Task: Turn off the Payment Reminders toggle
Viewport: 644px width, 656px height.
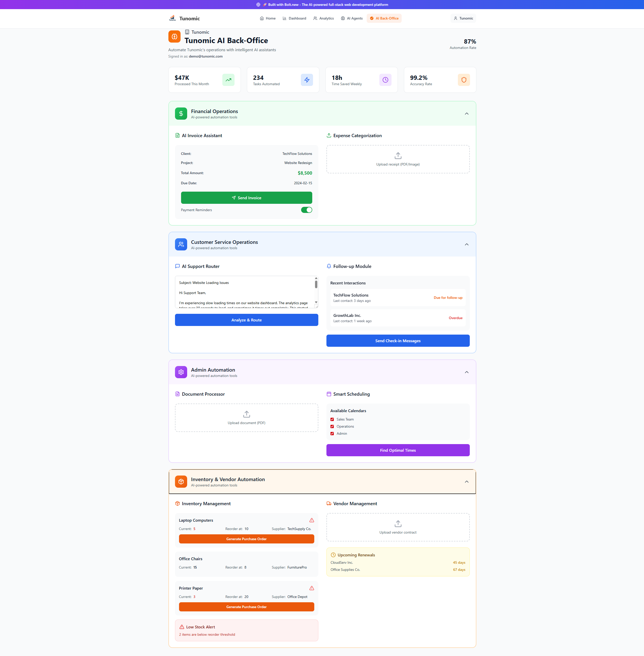Action: pyautogui.click(x=306, y=210)
